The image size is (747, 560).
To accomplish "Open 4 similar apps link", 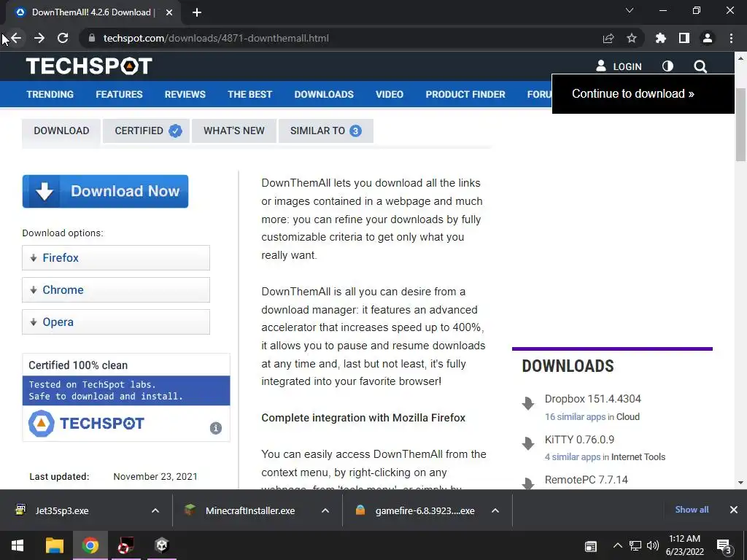I will 573,457.
